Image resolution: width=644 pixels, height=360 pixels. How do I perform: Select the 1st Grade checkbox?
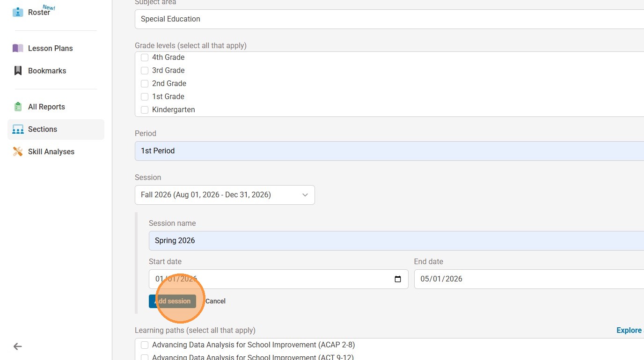coord(145,97)
